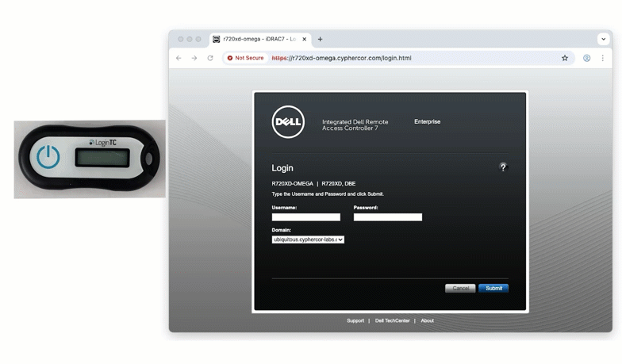Open the browser profile avatar icon
The width and height of the screenshot is (622, 364).
(587, 58)
